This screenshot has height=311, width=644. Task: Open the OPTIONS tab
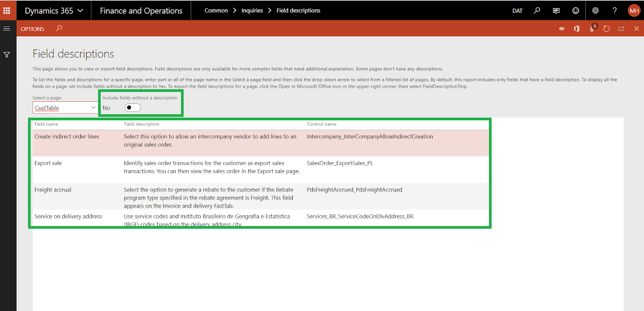33,29
